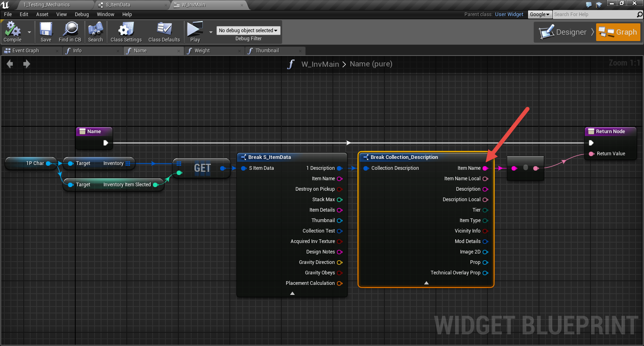
Task: Click Collection Description input pin
Action: 366,168
